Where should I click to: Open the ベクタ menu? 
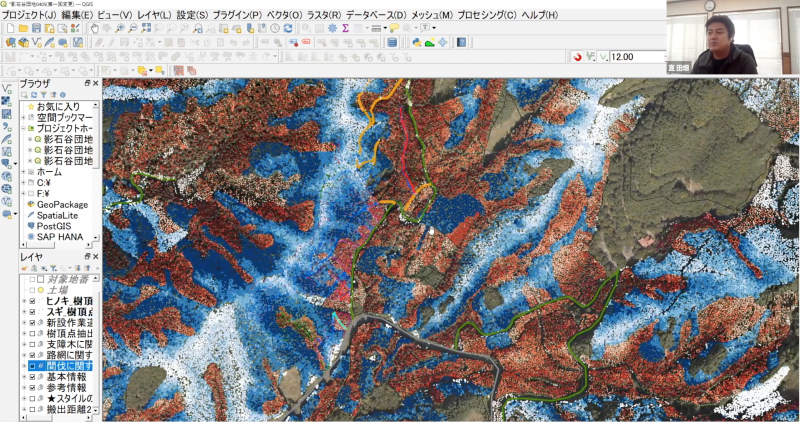click(284, 15)
